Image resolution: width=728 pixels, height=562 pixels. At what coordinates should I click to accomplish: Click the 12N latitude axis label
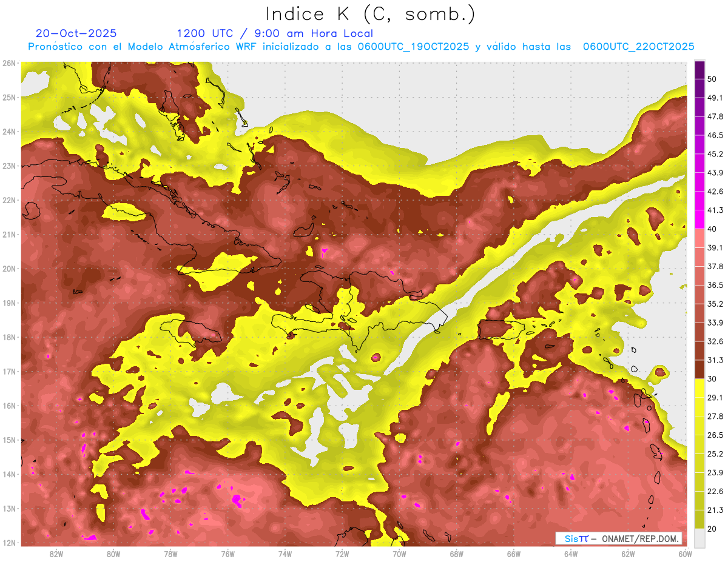click(9, 543)
